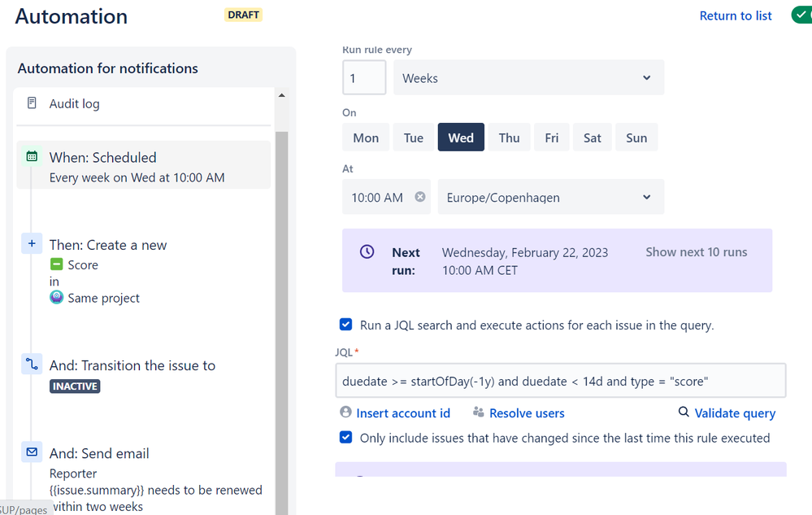This screenshot has width=812, height=515.
Task: Click the scroll up arrow in rule list
Action: coord(282,95)
